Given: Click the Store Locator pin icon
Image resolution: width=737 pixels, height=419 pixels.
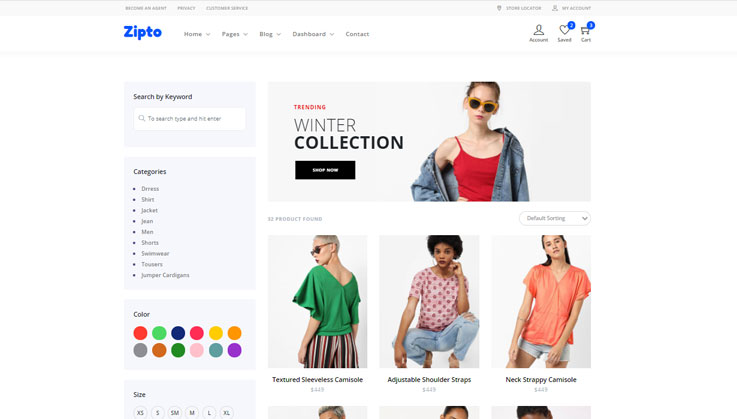Looking at the screenshot, I should pos(499,8).
